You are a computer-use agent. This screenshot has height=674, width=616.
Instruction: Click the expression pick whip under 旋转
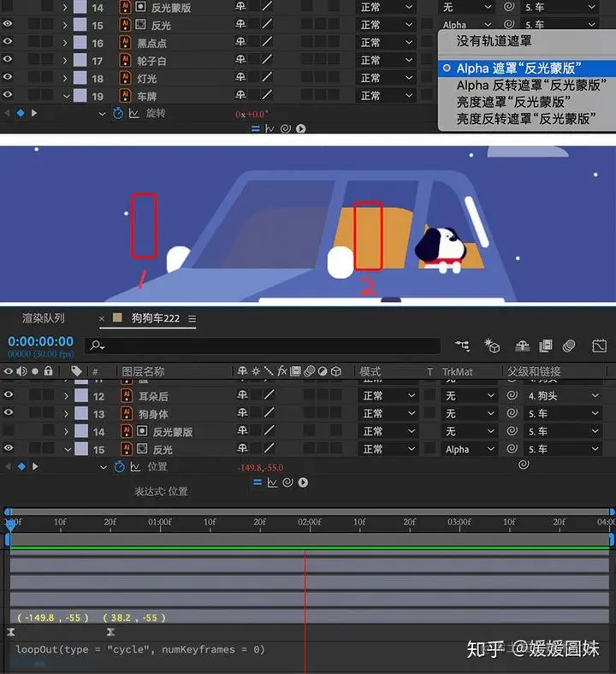click(286, 128)
